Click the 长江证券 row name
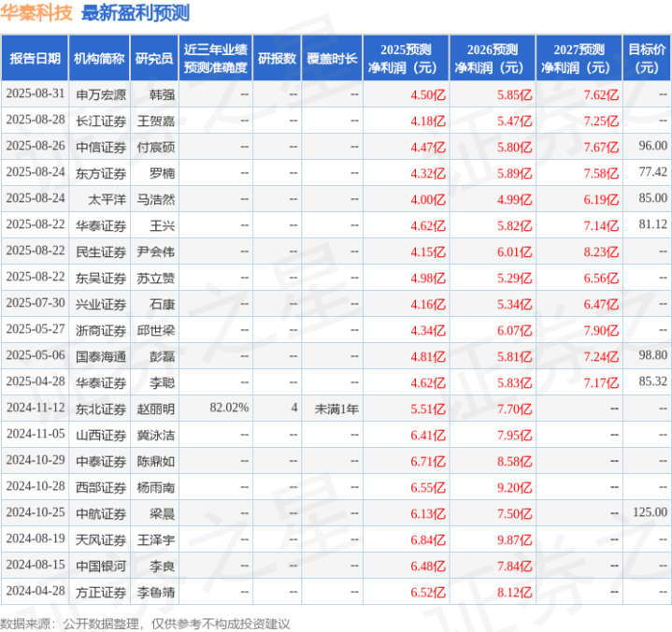 (101, 121)
